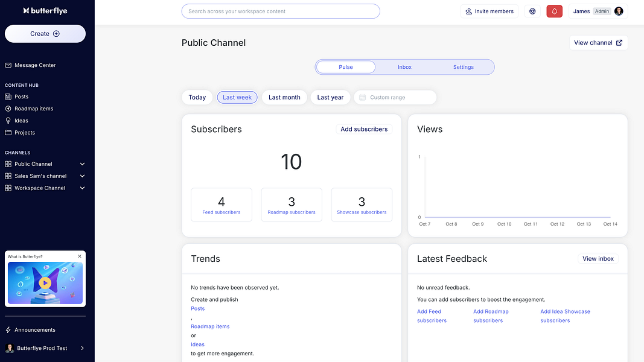Click the Message Center envelope icon
This screenshot has height=362, width=644.
click(x=8, y=65)
